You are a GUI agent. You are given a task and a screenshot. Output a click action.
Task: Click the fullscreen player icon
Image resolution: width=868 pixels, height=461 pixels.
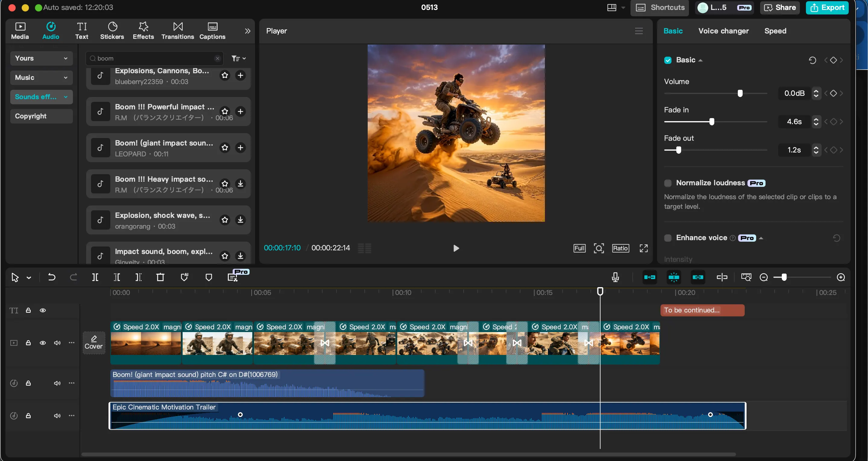click(x=643, y=248)
